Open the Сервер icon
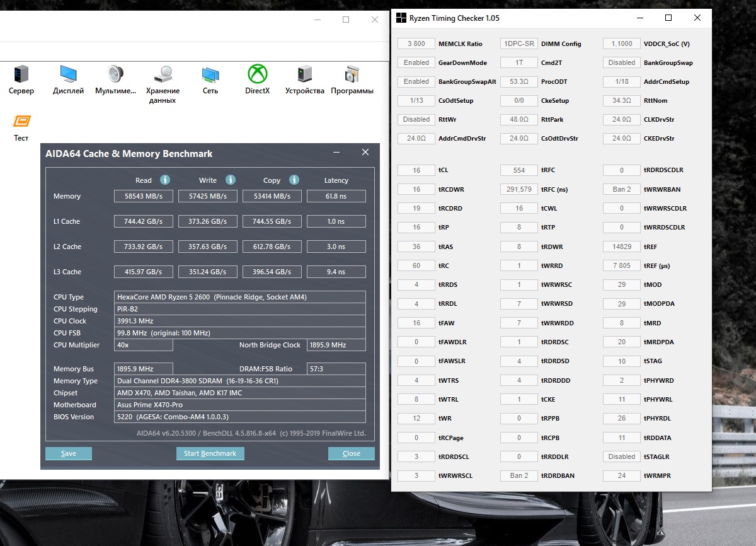 click(x=21, y=75)
